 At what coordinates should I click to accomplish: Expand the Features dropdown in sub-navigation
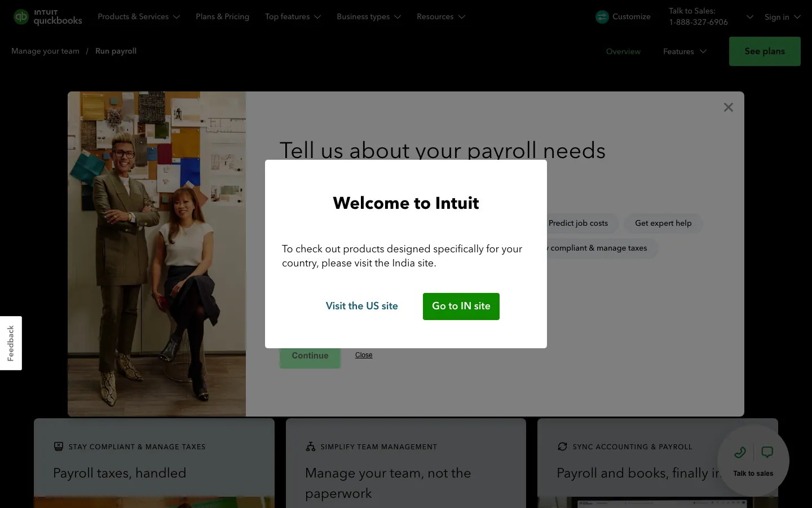coord(685,51)
